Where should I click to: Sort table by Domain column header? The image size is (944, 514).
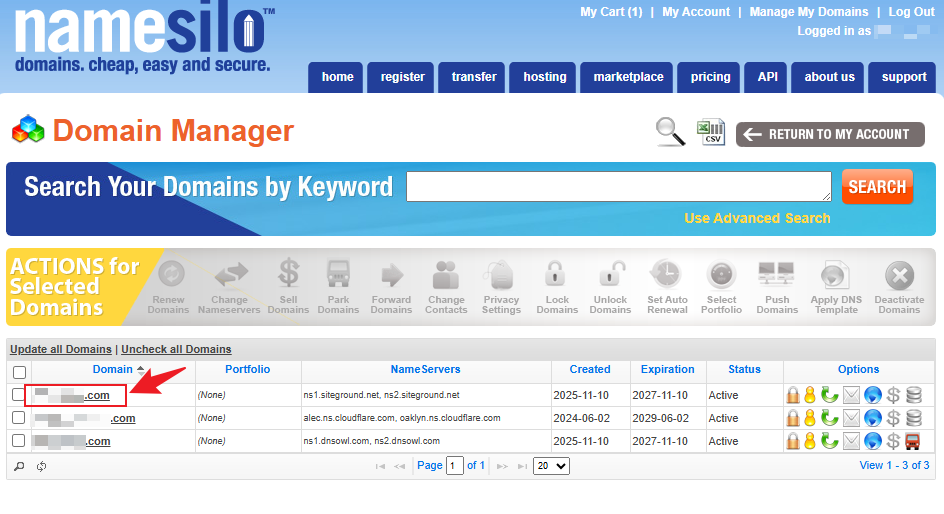[x=112, y=369]
